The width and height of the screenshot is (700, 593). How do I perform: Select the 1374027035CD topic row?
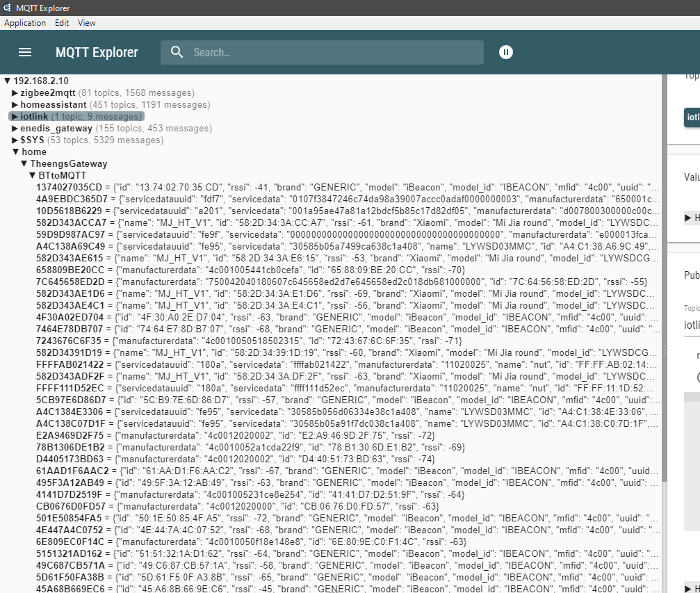click(69, 187)
